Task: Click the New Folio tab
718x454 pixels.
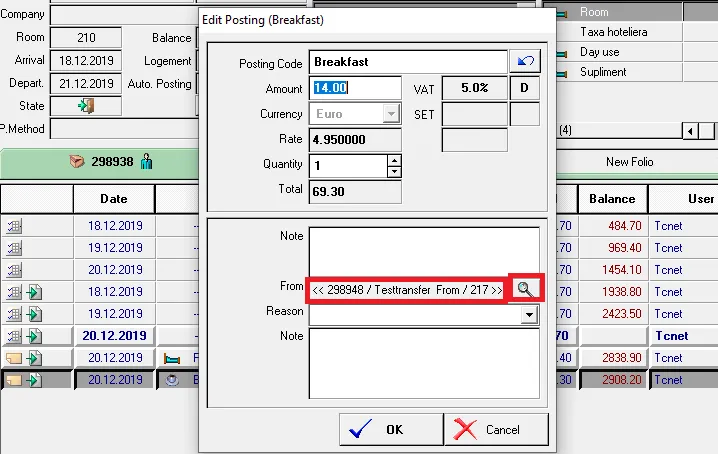Action: (629, 162)
